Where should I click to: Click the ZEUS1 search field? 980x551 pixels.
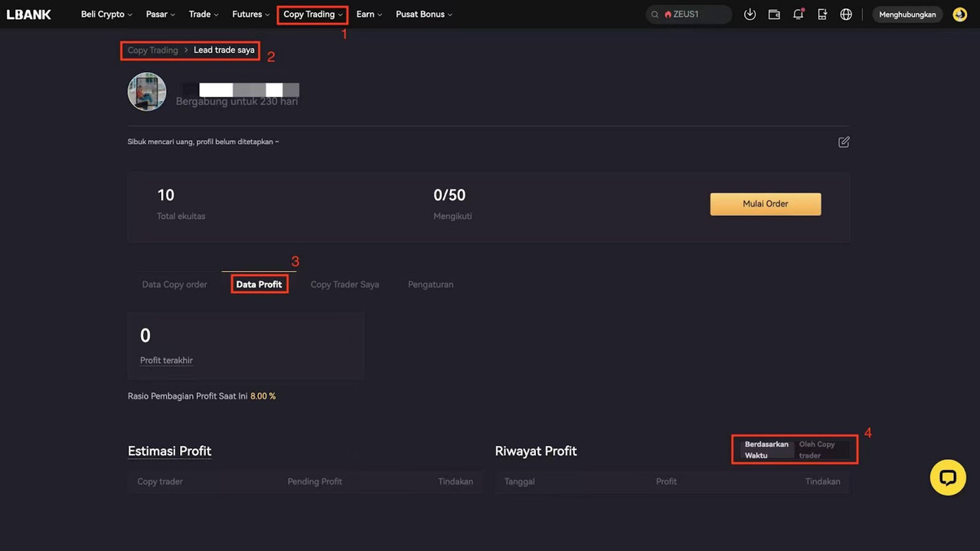pos(688,15)
